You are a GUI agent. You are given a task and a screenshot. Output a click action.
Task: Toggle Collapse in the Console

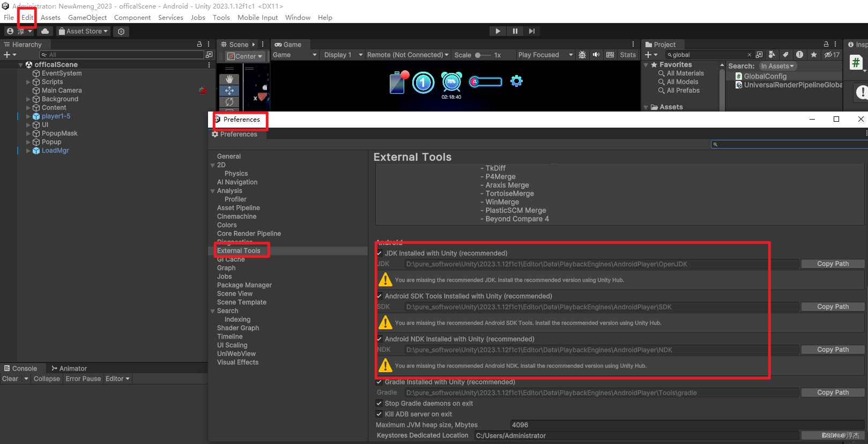pyautogui.click(x=47, y=379)
